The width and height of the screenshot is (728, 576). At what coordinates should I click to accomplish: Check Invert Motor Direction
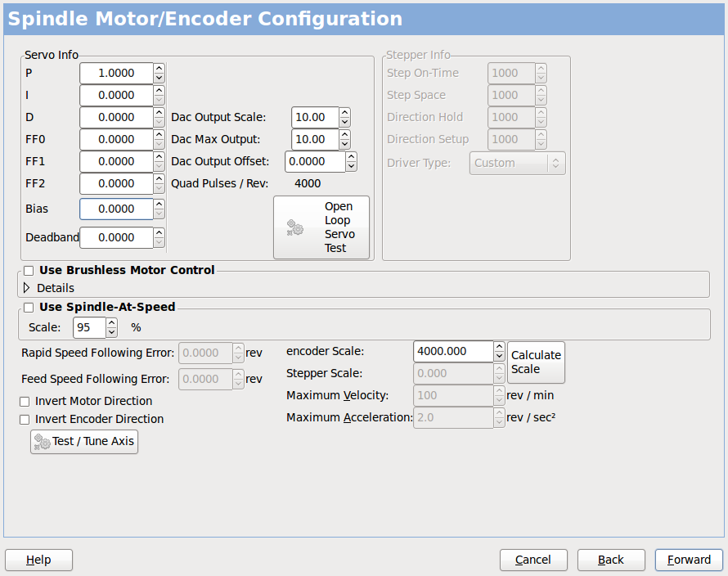click(x=24, y=401)
